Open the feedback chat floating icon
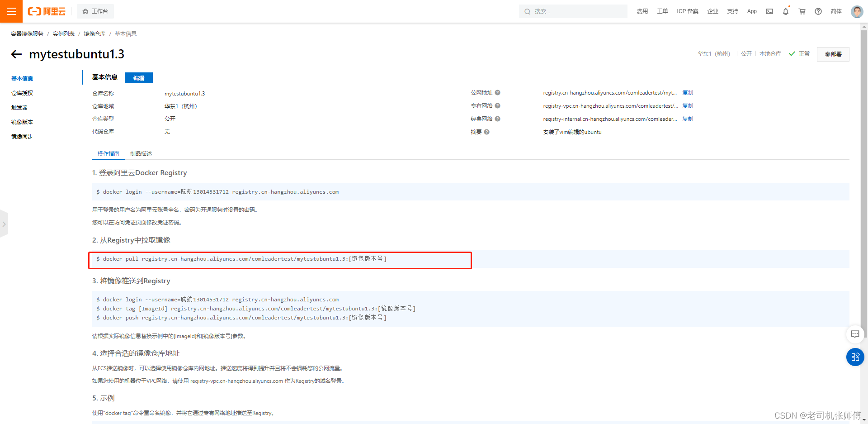The height and width of the screenshot is (424, 868). [855, 334]
